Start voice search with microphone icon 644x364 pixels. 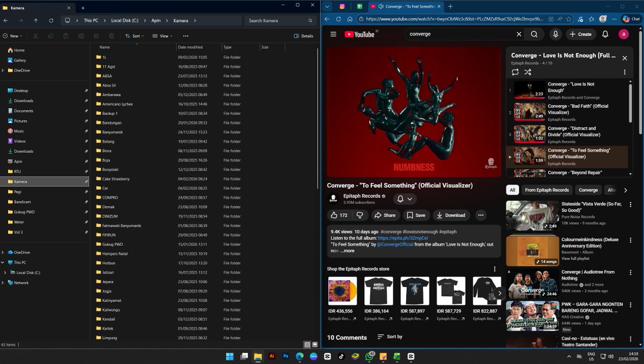(x=555, y=34)
